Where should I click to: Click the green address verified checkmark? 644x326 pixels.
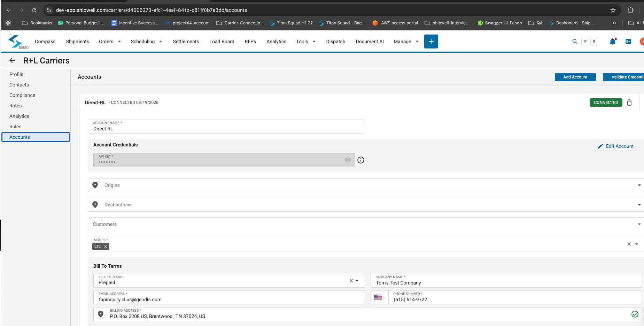635,314
